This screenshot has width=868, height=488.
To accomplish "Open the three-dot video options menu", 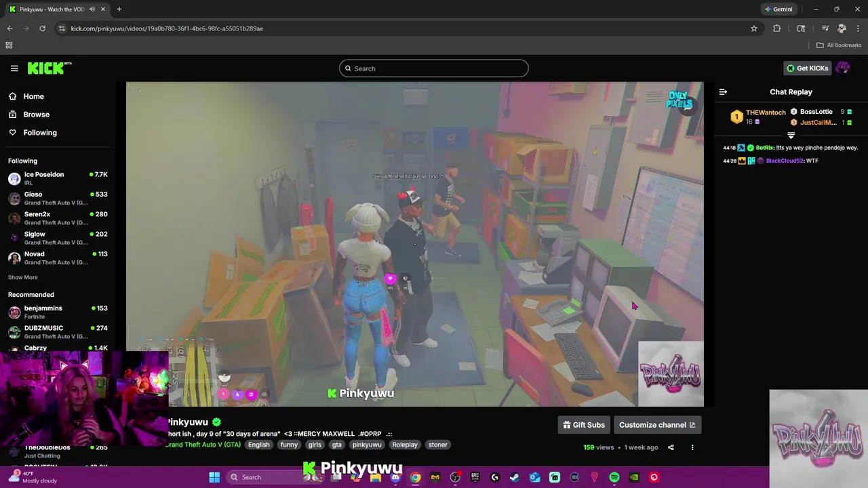I will point(692,447).
